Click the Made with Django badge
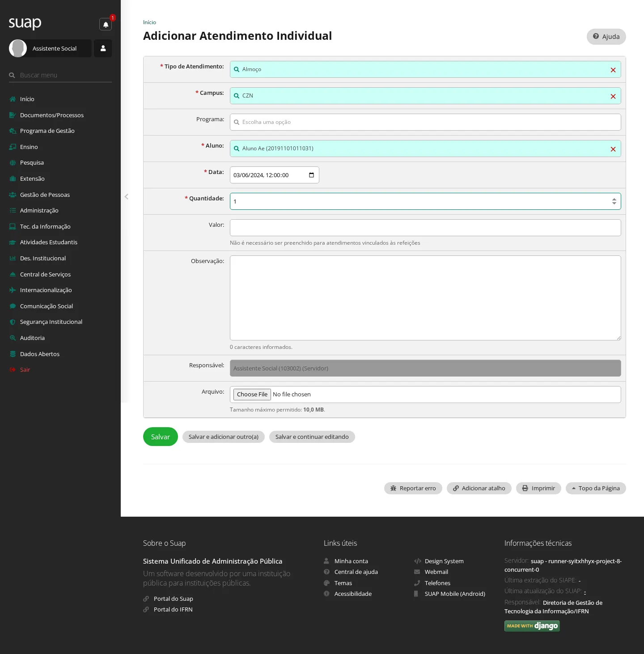 [532, 626]
